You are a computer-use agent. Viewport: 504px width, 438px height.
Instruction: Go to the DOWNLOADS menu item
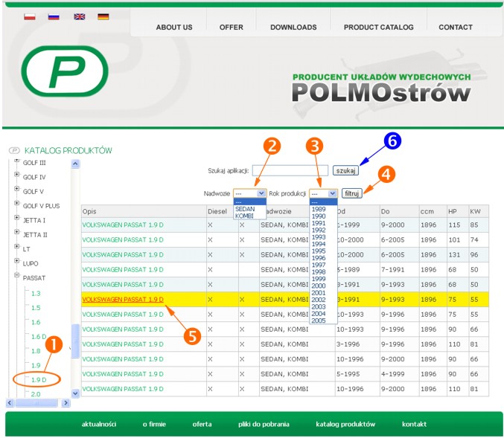tap(293, 28)
